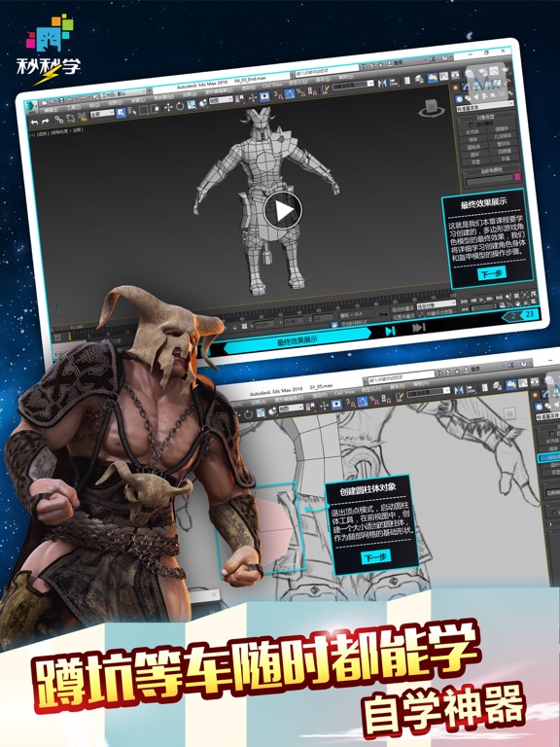Toggle the Selection Lock padlock icon

[x=234, y=327]
